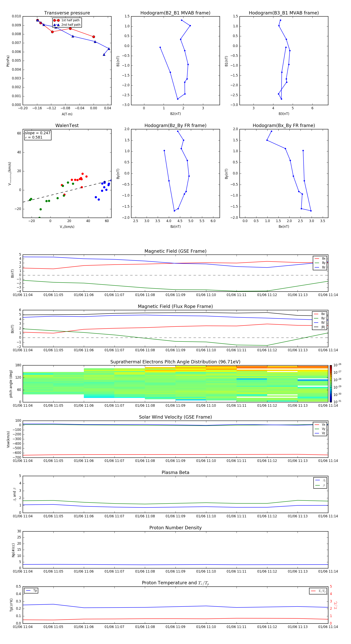The image size is (351, 644).
Task: Click the "Pt(nPa)" y-axis label
Action: pos(8,61)
